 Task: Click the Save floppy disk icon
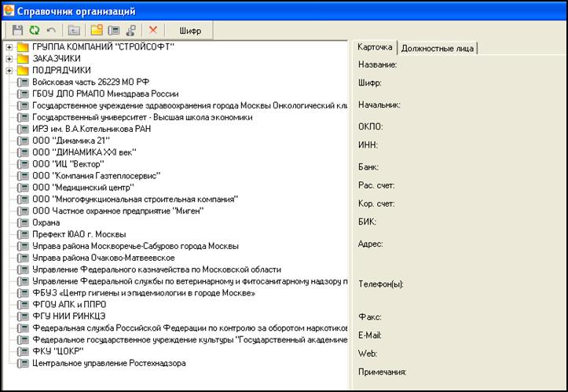[17, 31]
